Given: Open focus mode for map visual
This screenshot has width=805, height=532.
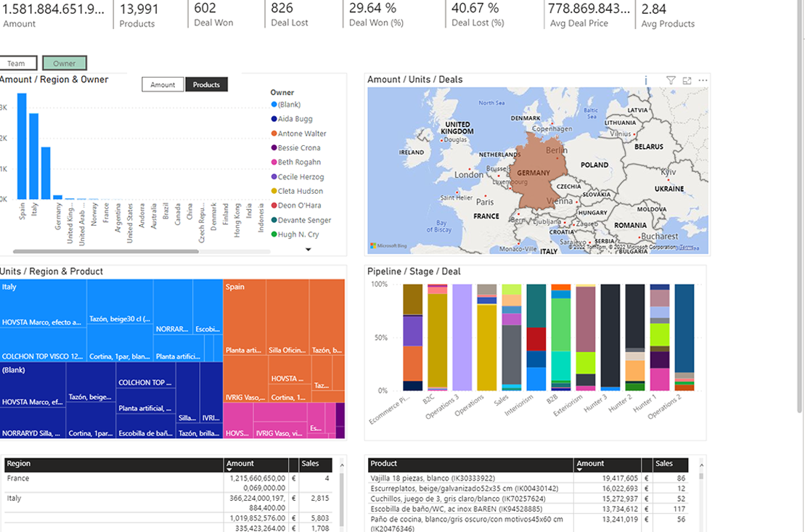Looking at the screenshot, I should click(x=687, y=80).
